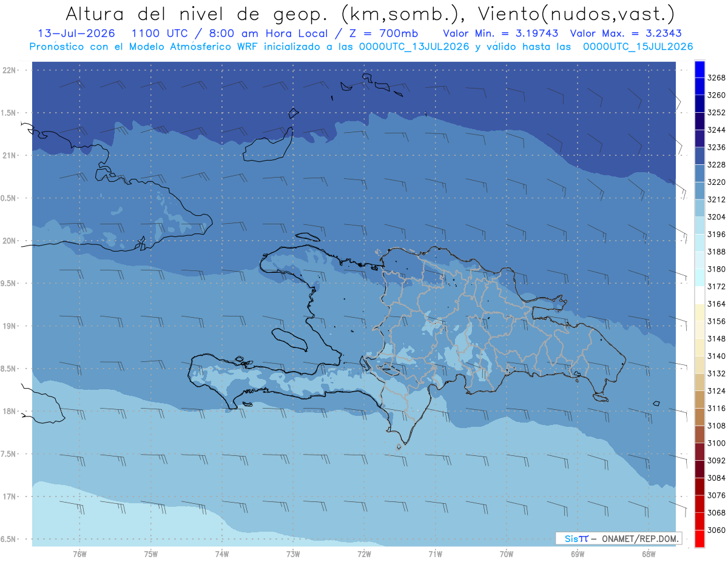This screenshot has width=728, height=562.
Task: Click the 8.5N latitude axis label
Action: click(x=9, y=369)
